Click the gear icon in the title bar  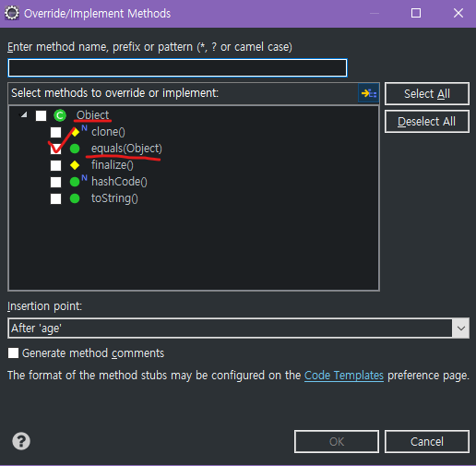tap(12, 13)
